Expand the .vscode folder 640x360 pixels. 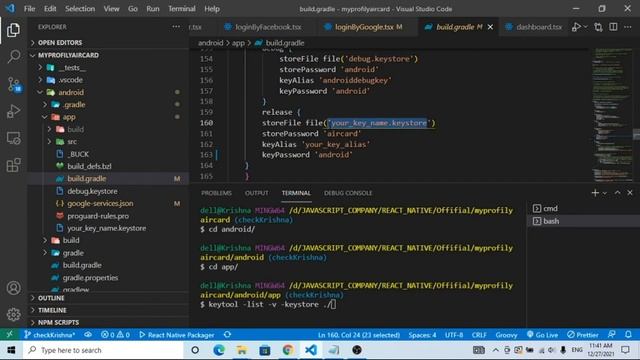click(70, 80)
